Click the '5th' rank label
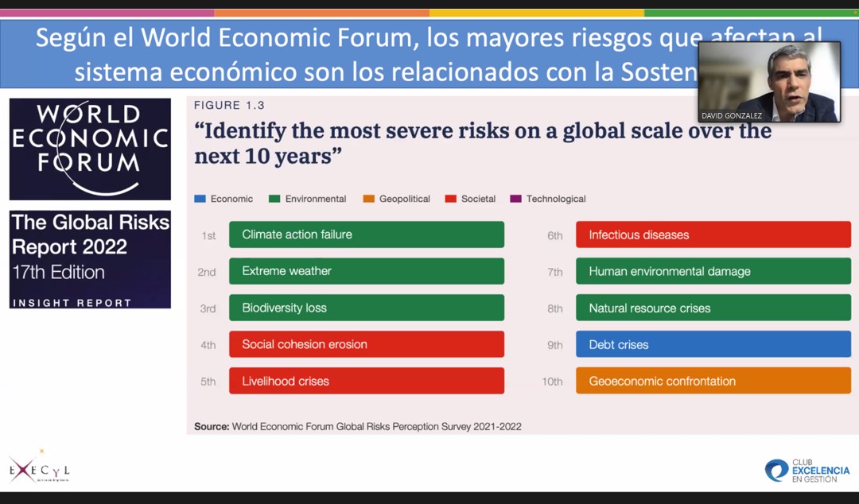Image resolution: width=859 pixels, height=504 pixels. coord(208,382)
